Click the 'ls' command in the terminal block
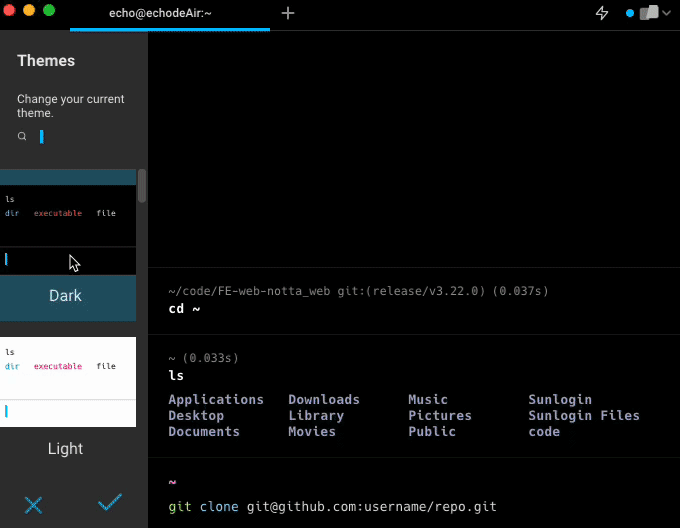The width and height of the screenshot is (680, 528). click(x=176, y=375)
